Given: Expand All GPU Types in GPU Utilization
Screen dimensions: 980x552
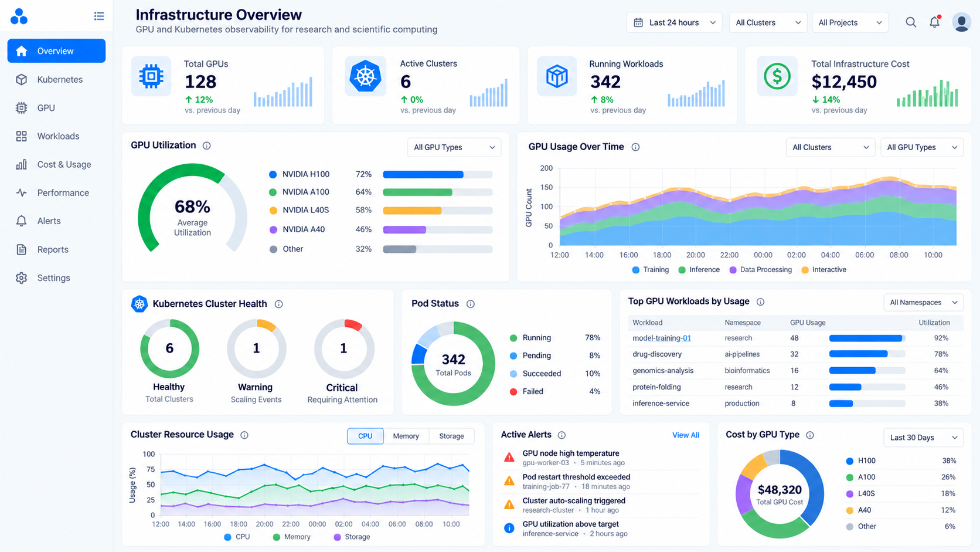Looking at the screenshot, I should click(454, 147).
